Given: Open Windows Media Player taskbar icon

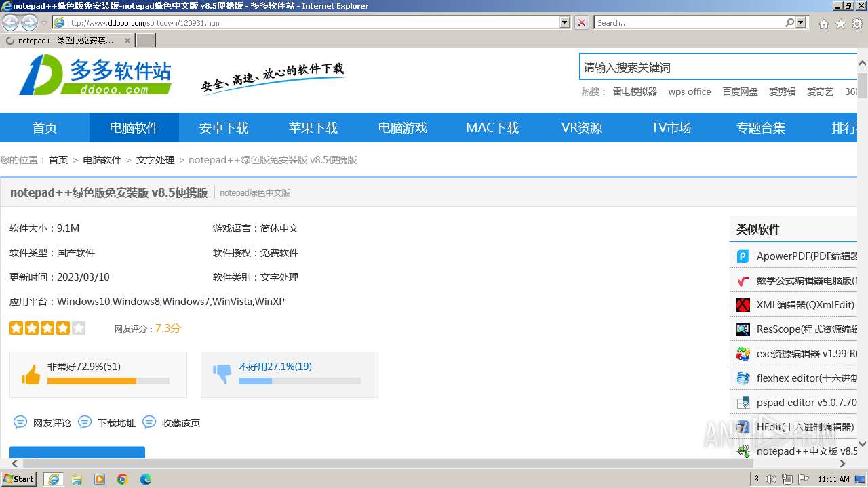Looking at the screenshot, I should (x=100, y=479).
